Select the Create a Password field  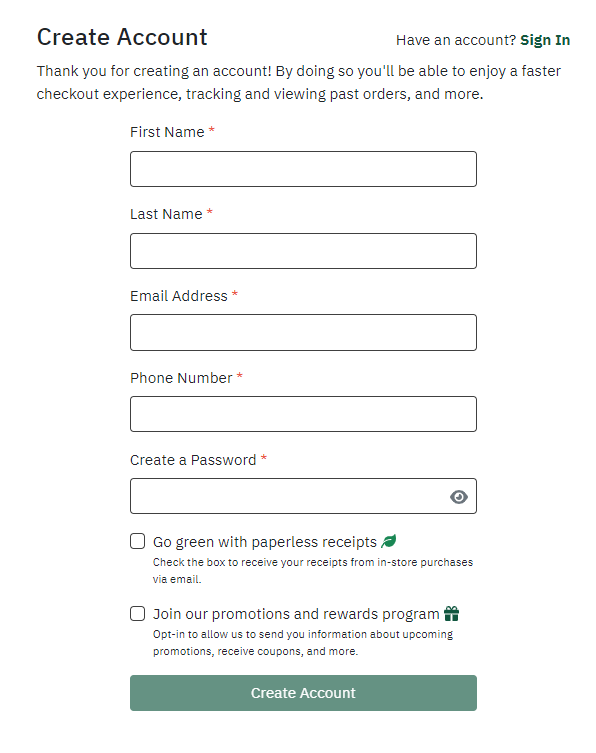303,496
